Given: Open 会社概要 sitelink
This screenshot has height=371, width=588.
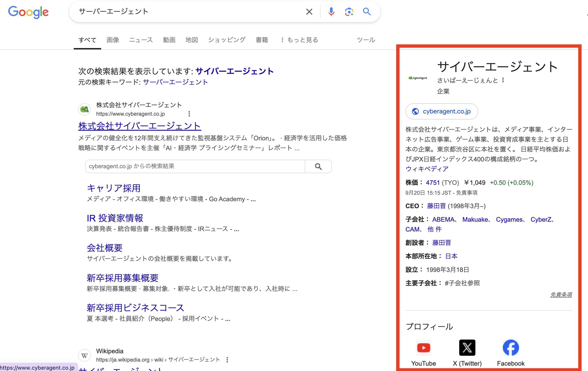Looking at the screenshot, I should pos(105,248).
